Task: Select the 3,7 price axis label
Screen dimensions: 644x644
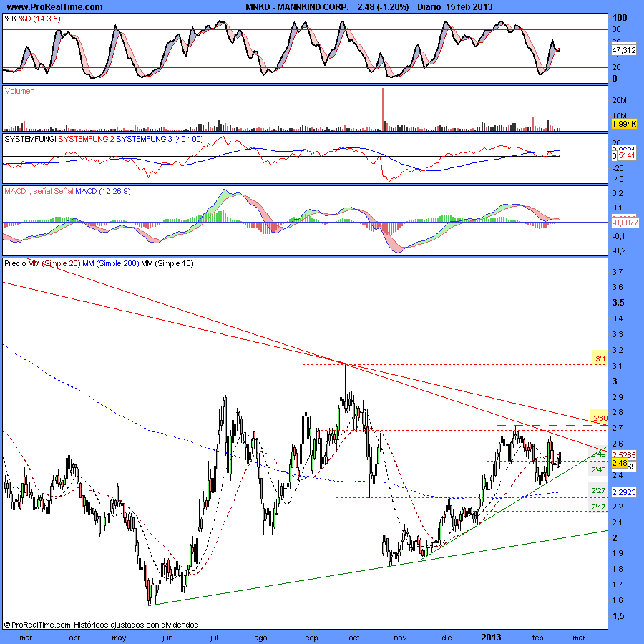Action: 618,272
